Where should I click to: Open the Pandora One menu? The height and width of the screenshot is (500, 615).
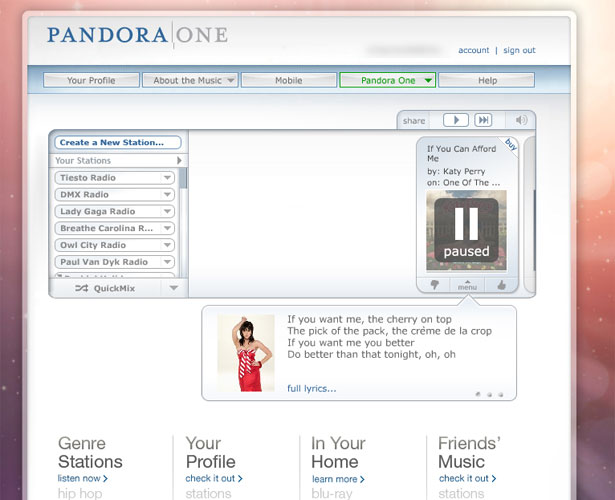click(x=388, y=80)
